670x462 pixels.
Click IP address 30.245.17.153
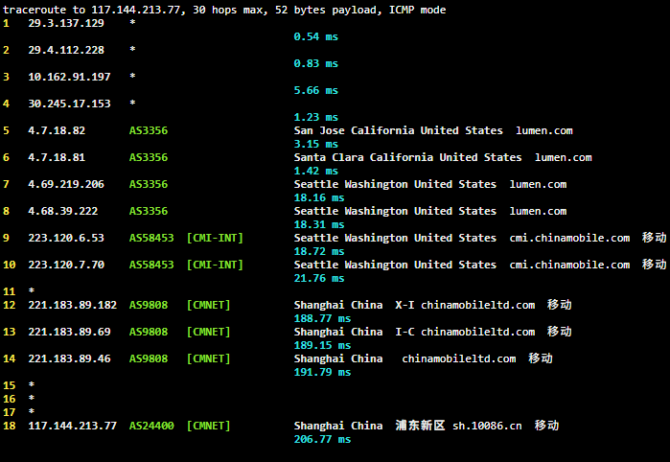click(69, 104)
